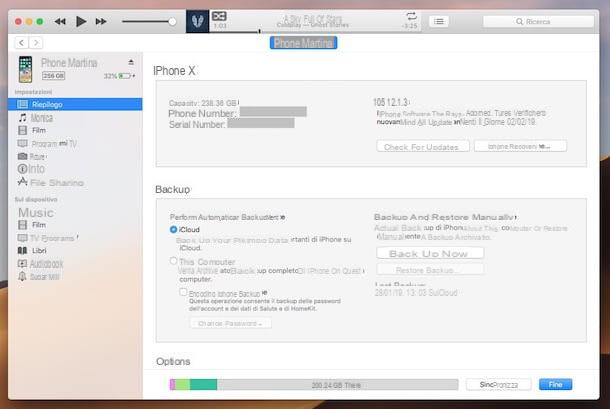
Task: Click the 200.24 GB free label
Action: pos(336,385)
